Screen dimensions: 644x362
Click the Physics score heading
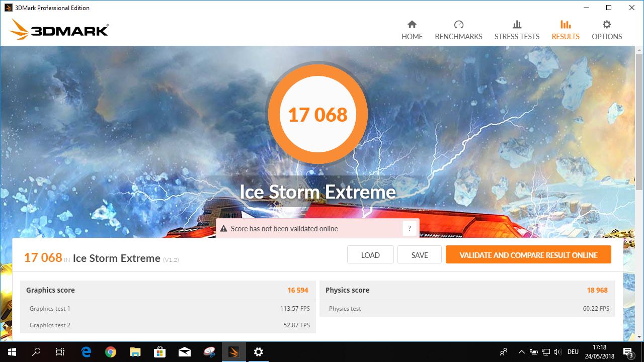[347, 290]
